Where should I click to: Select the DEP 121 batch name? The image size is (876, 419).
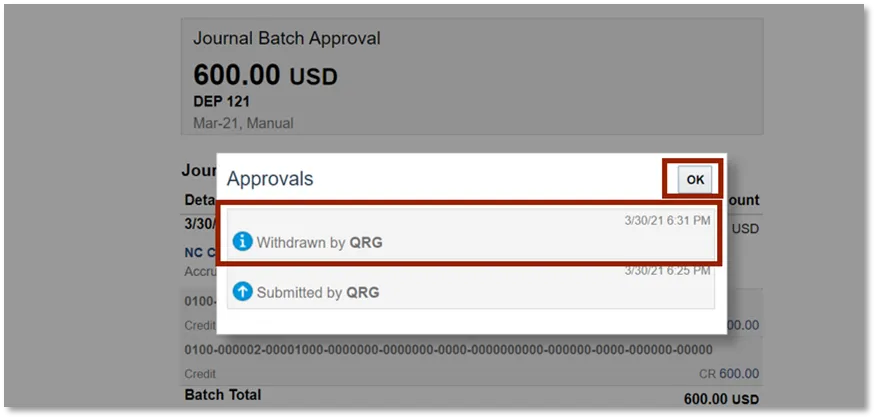[221, 101]
